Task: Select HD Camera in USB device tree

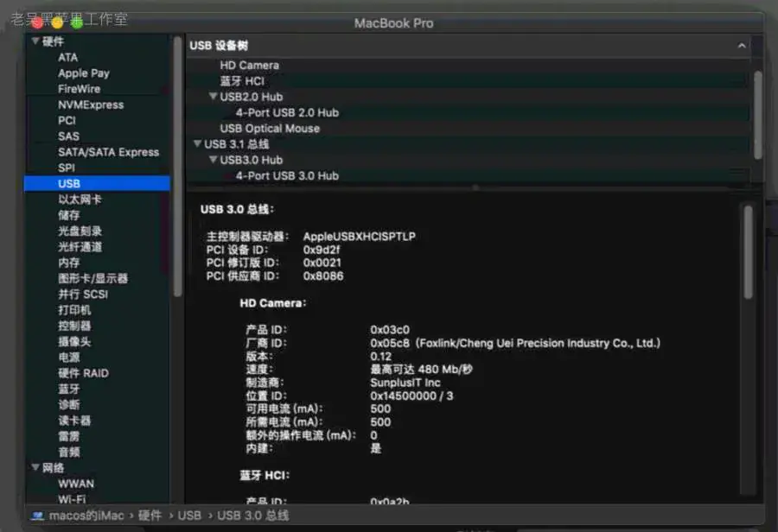Action: [x=250, y=66]
